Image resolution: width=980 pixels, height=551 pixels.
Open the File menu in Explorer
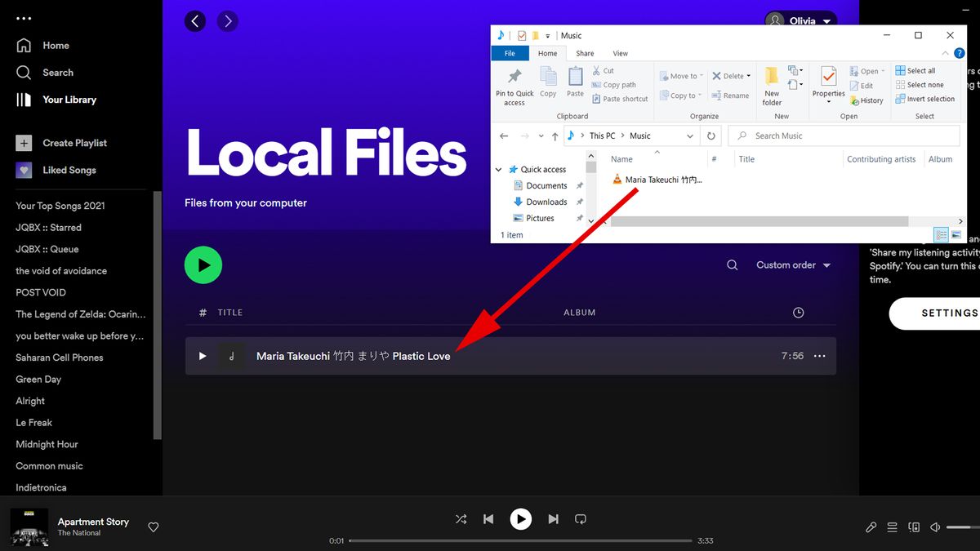[x=510, y=53]
